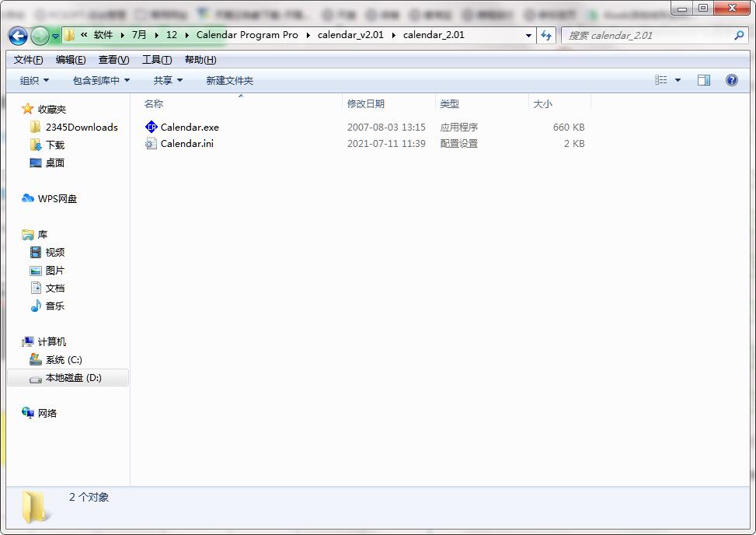Open the recent pages dropdown arrow
Viewport: 756px width, 535px height.
coord(55,37)
